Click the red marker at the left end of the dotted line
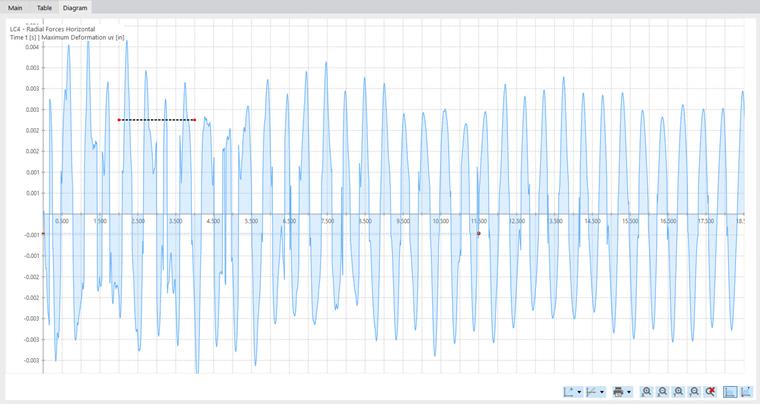 click(119, 120)
